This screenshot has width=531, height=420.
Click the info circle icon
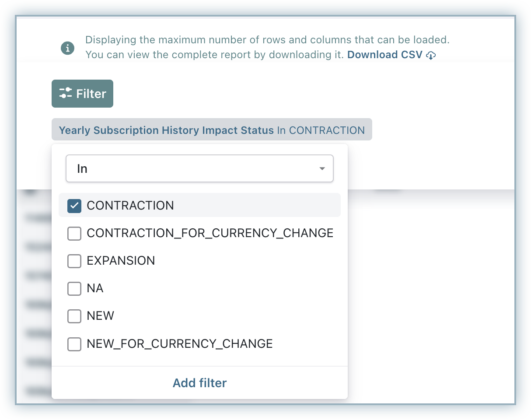[x=67, y=48]
